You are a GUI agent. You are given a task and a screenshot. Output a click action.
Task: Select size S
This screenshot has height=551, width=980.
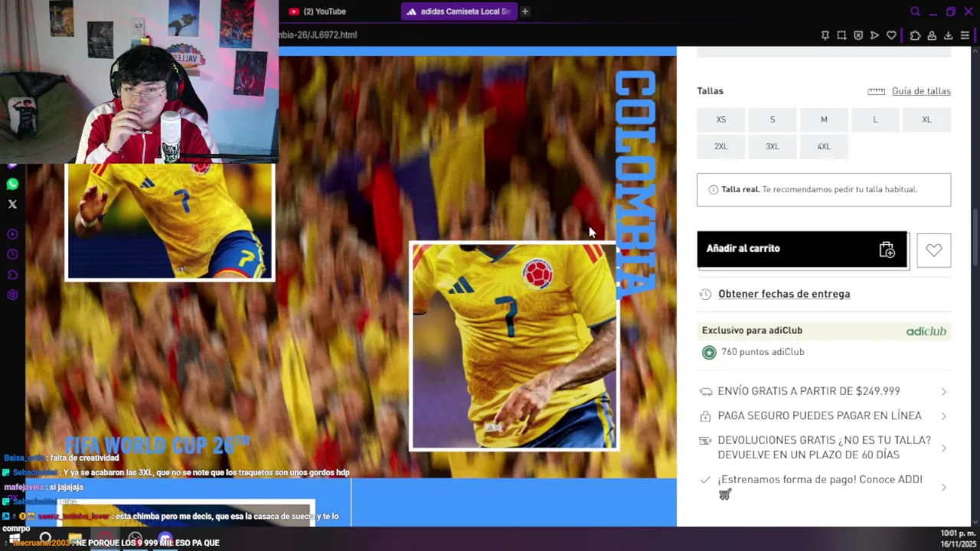[773, 119]
